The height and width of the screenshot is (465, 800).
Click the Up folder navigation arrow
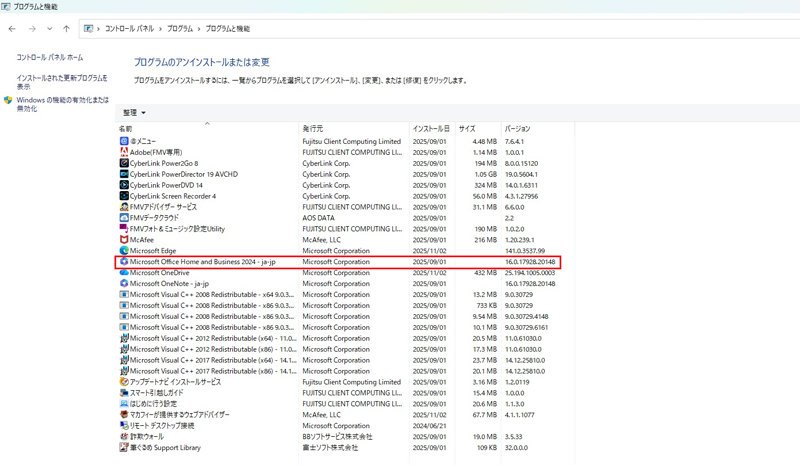click(x=66, y=29)
